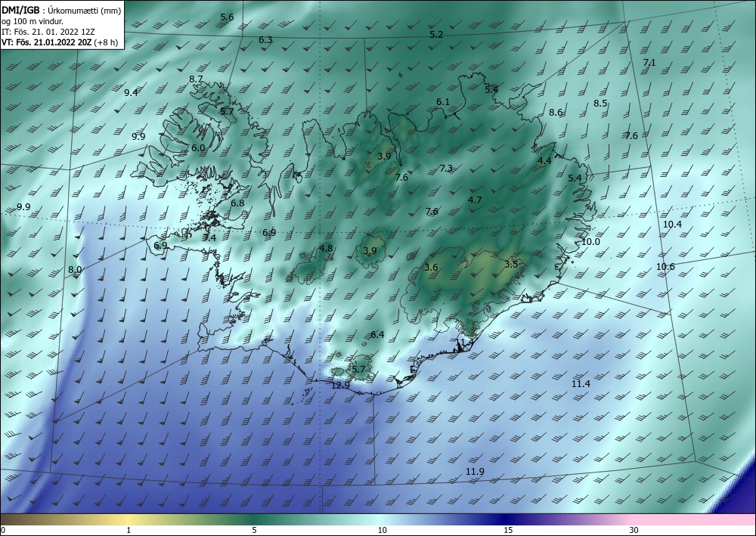Click the map value 12.9 on the south coast
The image size is (756, 536).
pos(340,386)
